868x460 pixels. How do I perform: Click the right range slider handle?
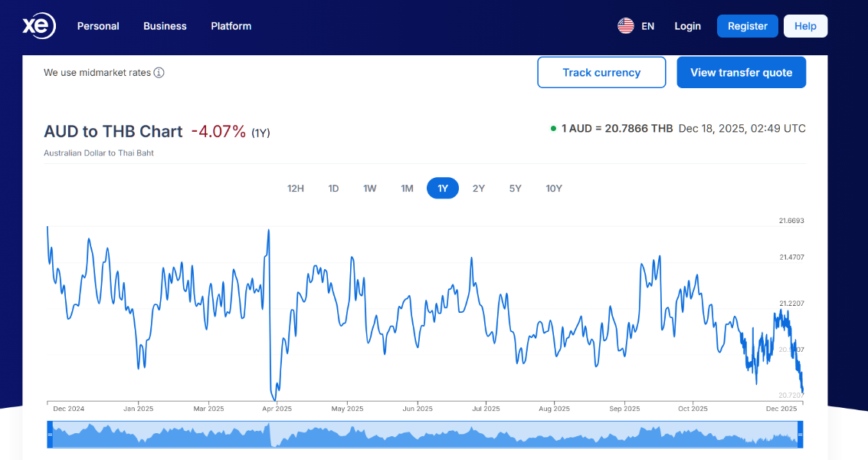pyautogui.click(x=800, y=435)
